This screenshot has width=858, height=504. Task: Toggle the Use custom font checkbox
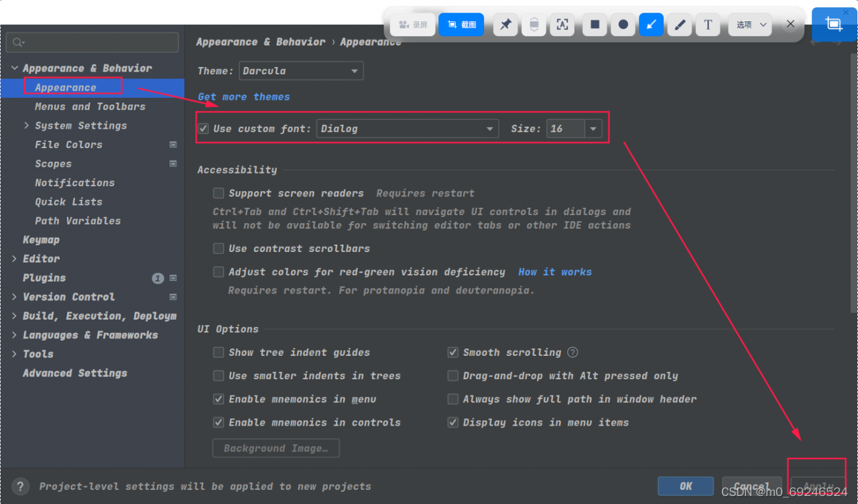(204, 129)
